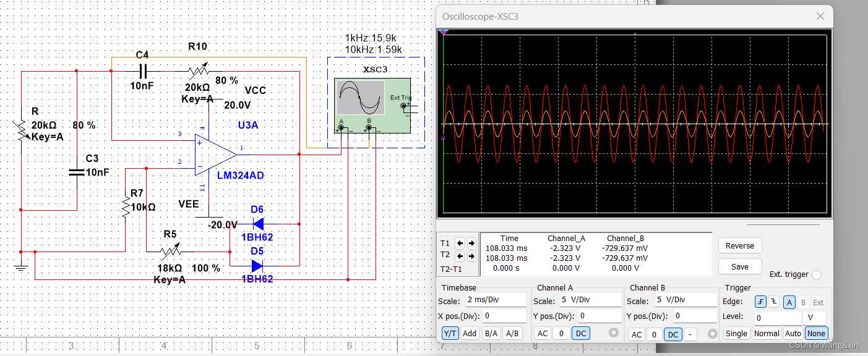Set trigger mode to None
Screen dimensions: 868x356
(816, 333)
